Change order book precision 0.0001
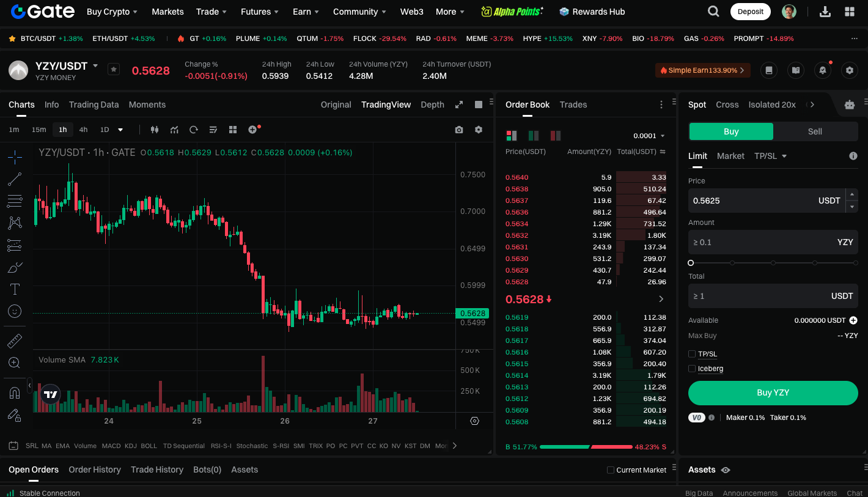Screen dimensions: 868x497 [x=649, y=136]
